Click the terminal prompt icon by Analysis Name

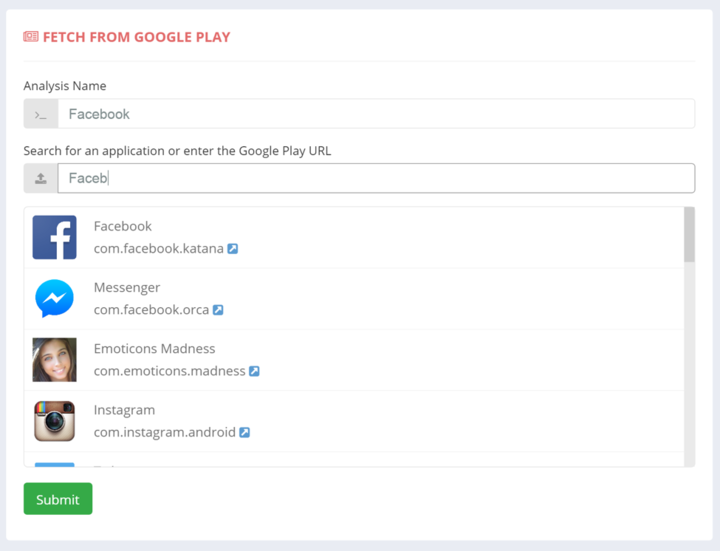41,114
